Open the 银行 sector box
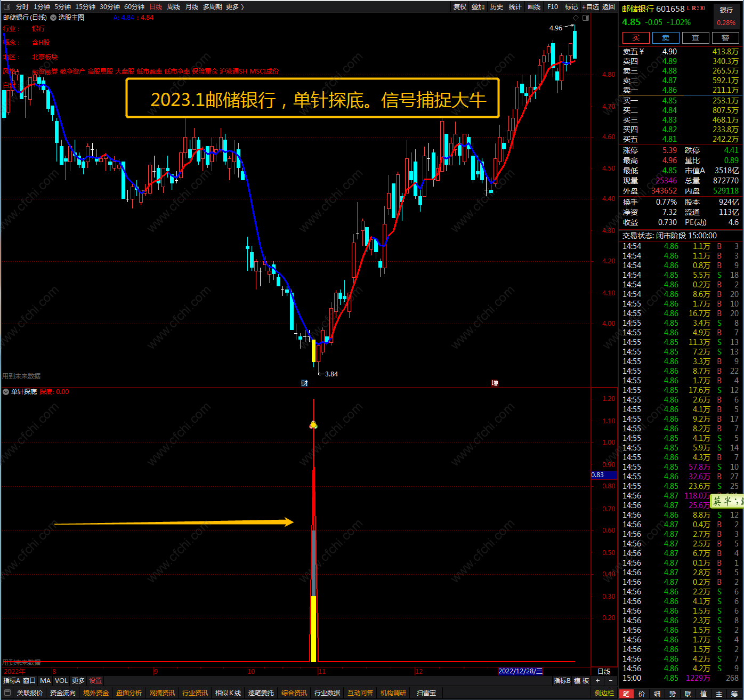This screenshot has height=700, width=744. [x=726, y=16]
